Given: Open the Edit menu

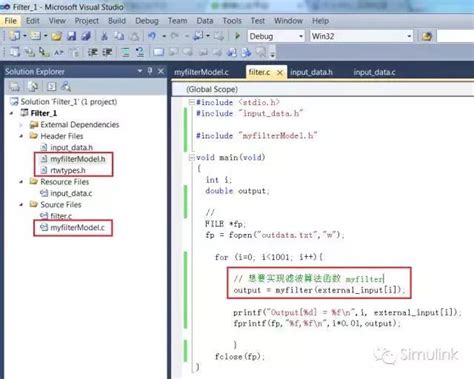Looking at the screenshot, I should point(33,21).
